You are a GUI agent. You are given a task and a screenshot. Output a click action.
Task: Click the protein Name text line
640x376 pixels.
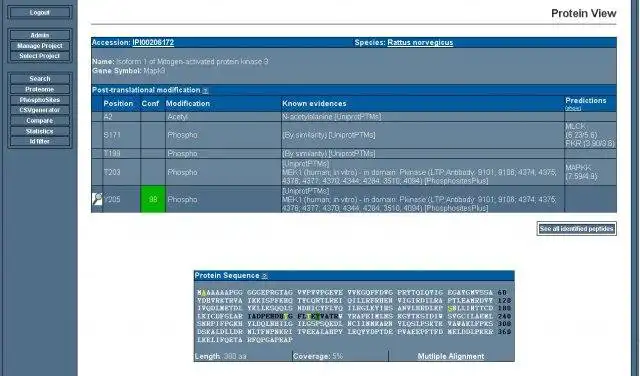pyautogui.click(x=180, y=62)
